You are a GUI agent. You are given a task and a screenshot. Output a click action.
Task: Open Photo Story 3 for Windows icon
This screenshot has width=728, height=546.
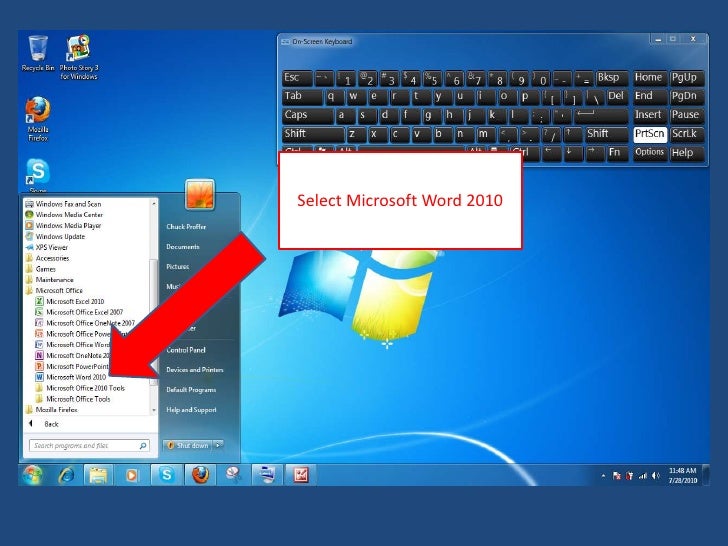click(78, 57)
